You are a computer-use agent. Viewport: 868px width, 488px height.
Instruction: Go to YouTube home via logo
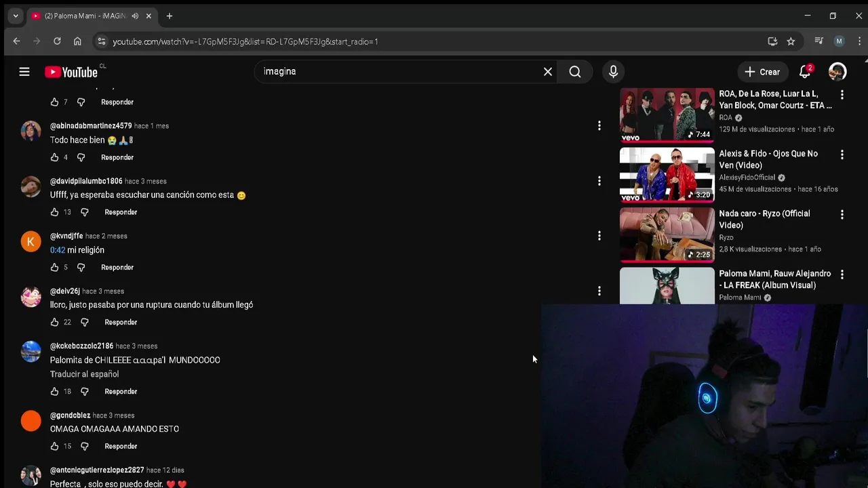(x=71, y=72)
